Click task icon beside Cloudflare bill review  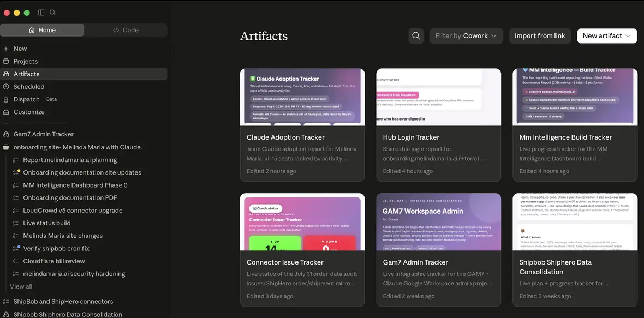click(16, 261)
